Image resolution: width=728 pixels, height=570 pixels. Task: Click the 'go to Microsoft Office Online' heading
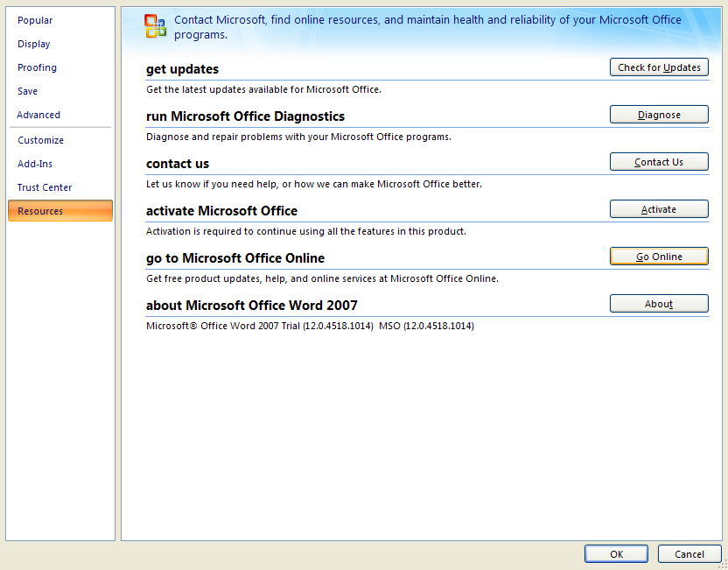(234, 258)
